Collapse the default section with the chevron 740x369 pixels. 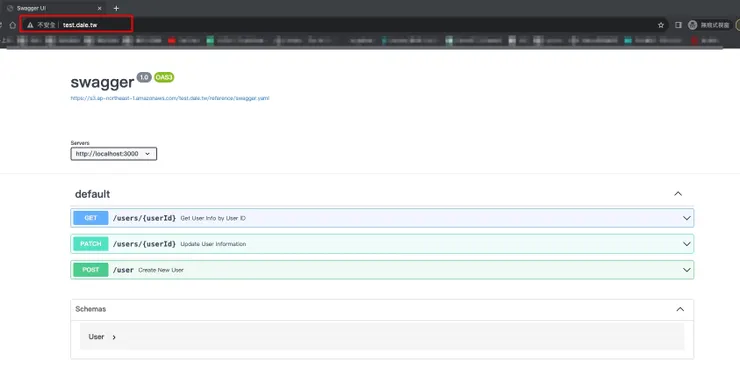pos(678,193)
